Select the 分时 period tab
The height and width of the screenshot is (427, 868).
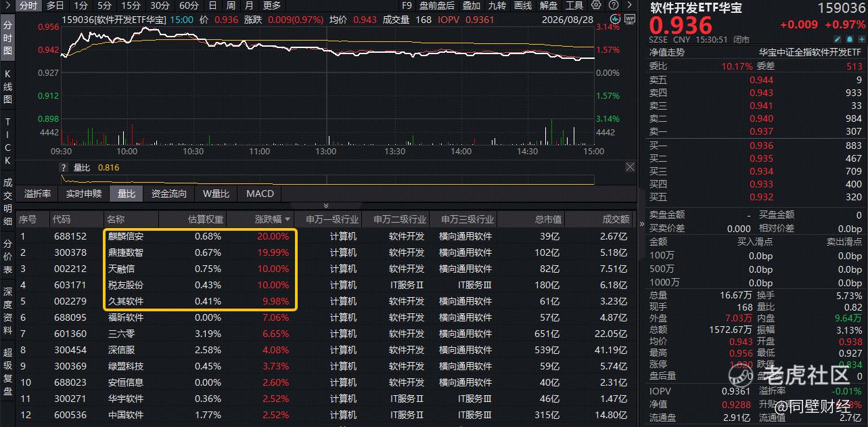(x=28, y=5)
